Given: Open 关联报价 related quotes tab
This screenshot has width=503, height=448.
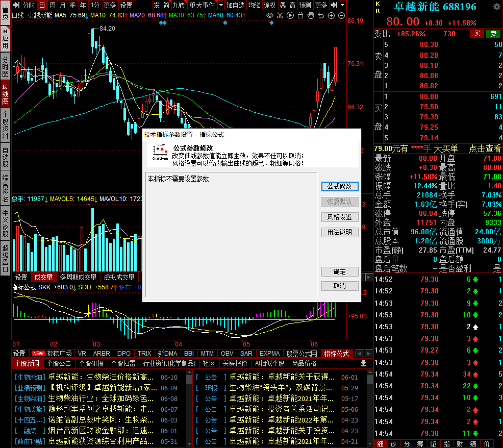Looking at the screenshot, I should (x=235, y=363).
